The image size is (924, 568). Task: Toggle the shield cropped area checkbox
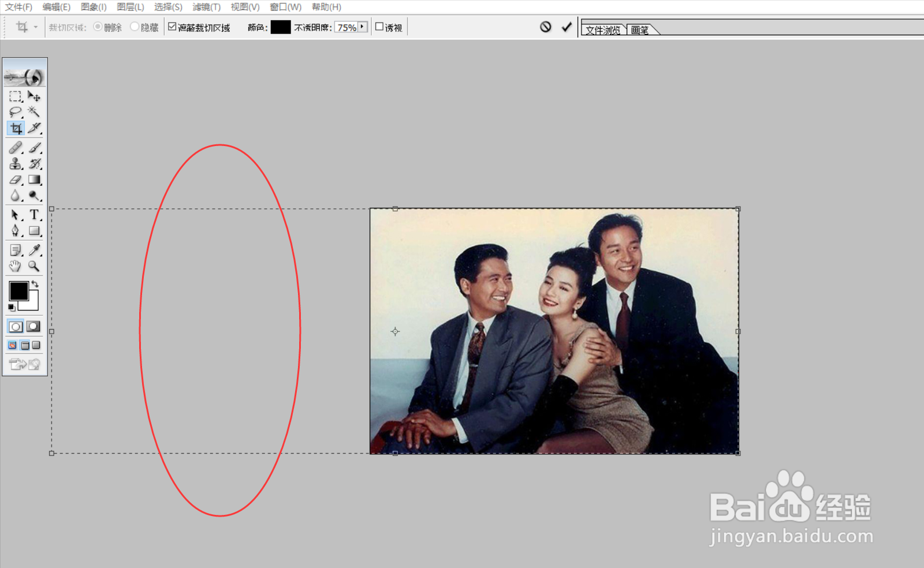click(x=172, y=27)
